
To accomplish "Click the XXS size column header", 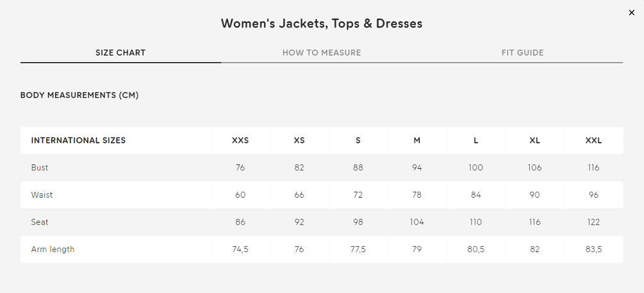I will click(x=240, y=140).
